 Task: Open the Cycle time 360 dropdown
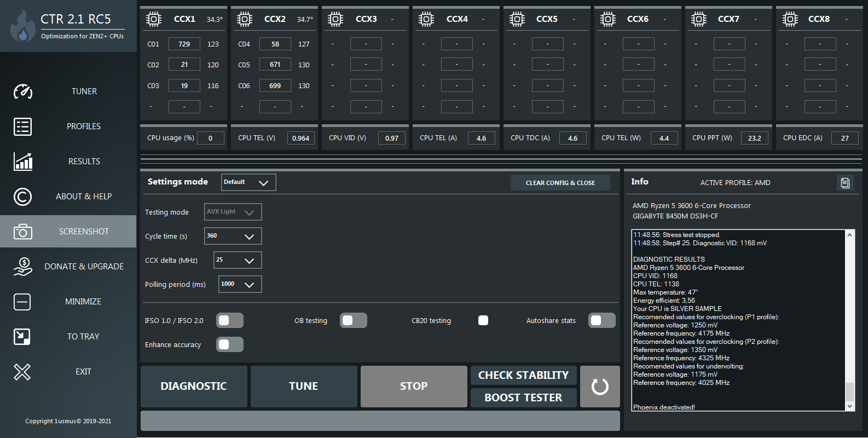pos(233,236)
